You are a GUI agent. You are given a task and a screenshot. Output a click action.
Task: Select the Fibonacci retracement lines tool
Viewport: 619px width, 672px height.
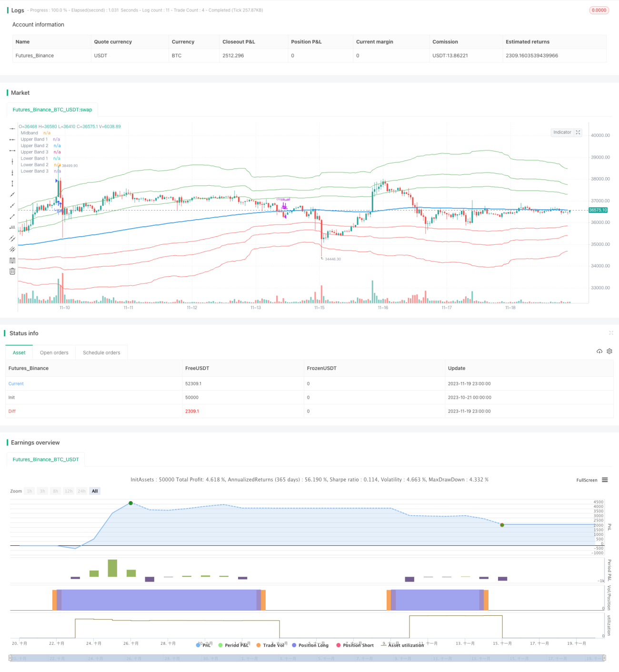(12, 260)
